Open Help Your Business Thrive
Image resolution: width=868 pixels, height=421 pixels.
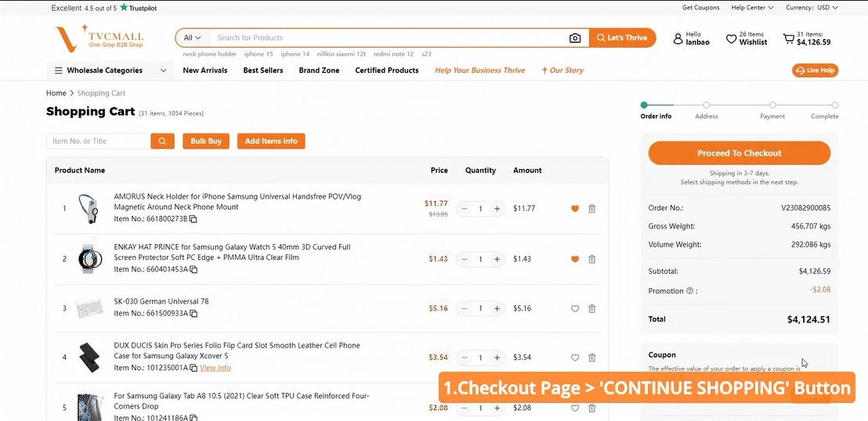tap(480, 70)
